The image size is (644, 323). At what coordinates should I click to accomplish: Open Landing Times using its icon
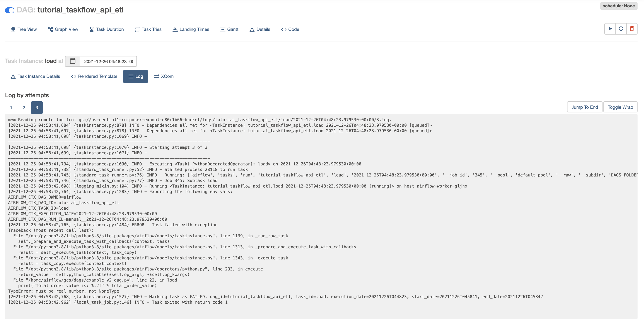point(175,29)
